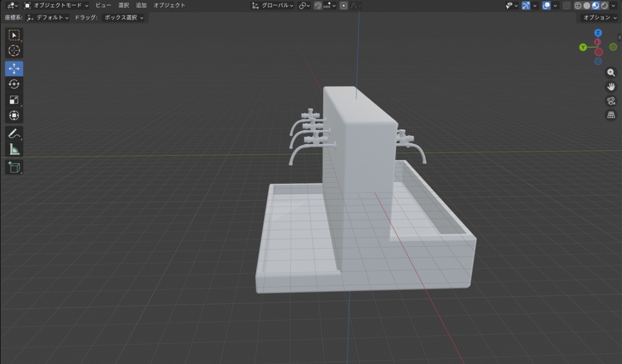Click the hand pan view icon
This screenshot has width=622, height=364.
(x=611, y=87)
